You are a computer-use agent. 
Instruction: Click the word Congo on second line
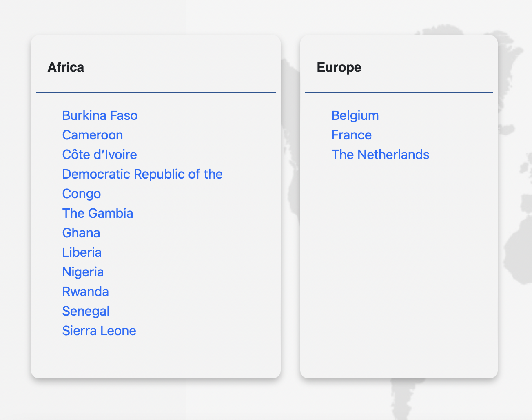81,194
